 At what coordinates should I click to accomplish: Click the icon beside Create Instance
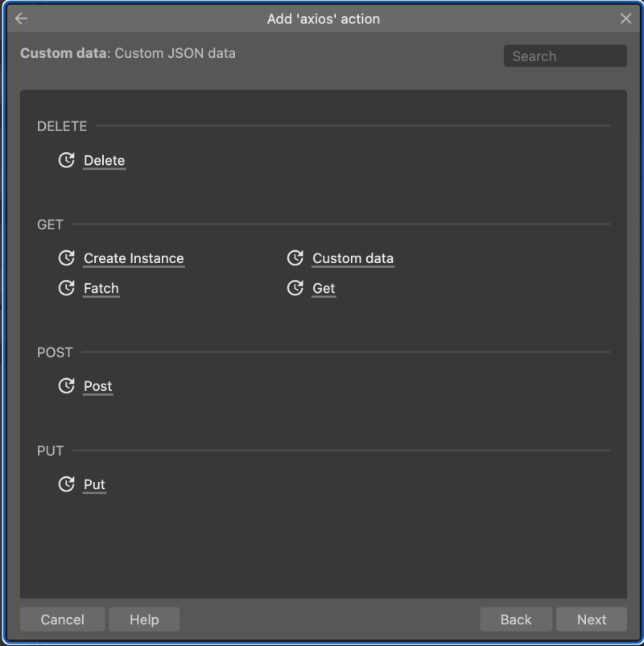[66, 258]
